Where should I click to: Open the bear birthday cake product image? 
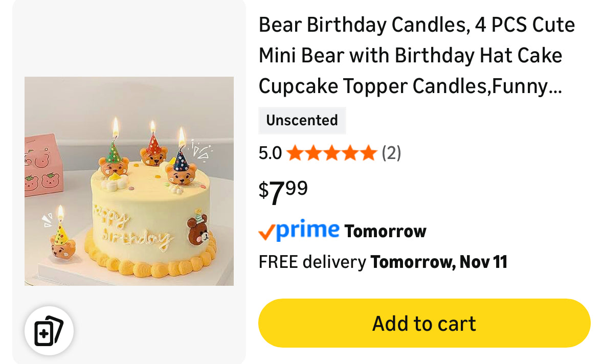(129, 181)
